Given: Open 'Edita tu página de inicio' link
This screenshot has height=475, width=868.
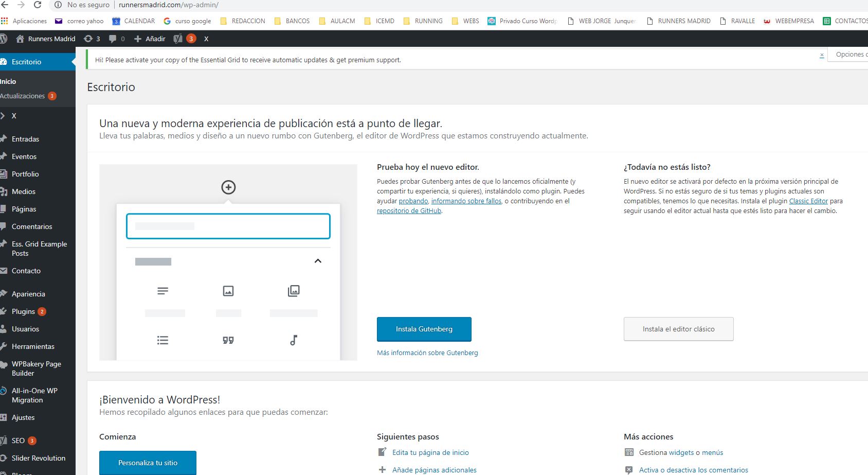Looking at the screenshot, I should (x=430, y=453).
